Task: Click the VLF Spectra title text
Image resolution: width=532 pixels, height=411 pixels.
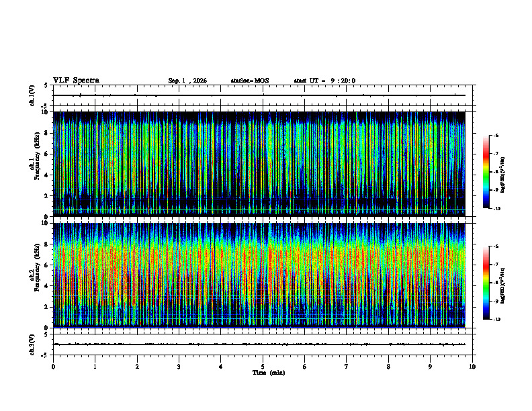Action: pos(76,81)
